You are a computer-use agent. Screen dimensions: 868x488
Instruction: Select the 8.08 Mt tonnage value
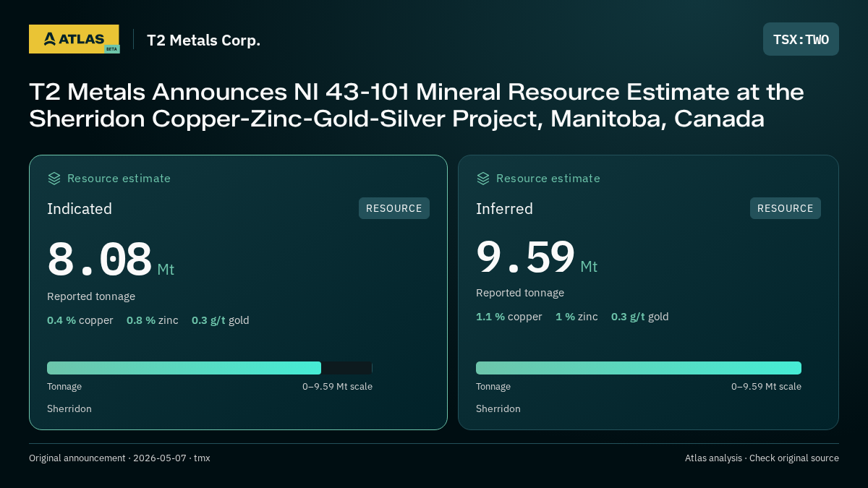(x=111, y=260)
